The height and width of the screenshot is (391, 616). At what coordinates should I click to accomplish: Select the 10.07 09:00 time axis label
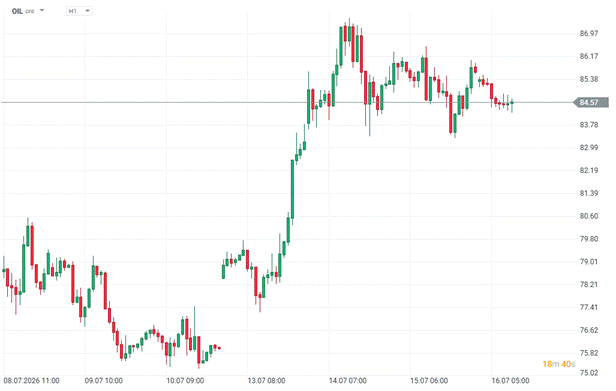[x=185, y=380]
